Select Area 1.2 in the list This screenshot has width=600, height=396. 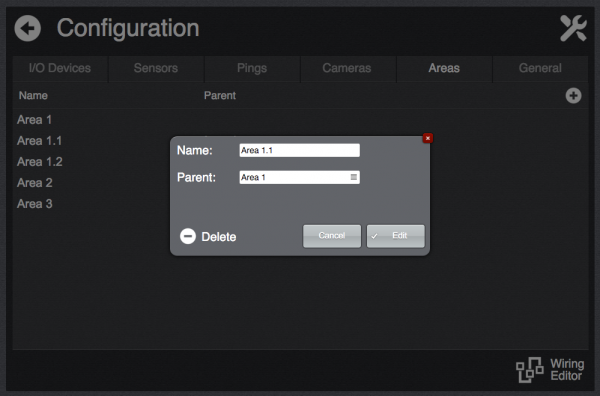click(40, 162)
